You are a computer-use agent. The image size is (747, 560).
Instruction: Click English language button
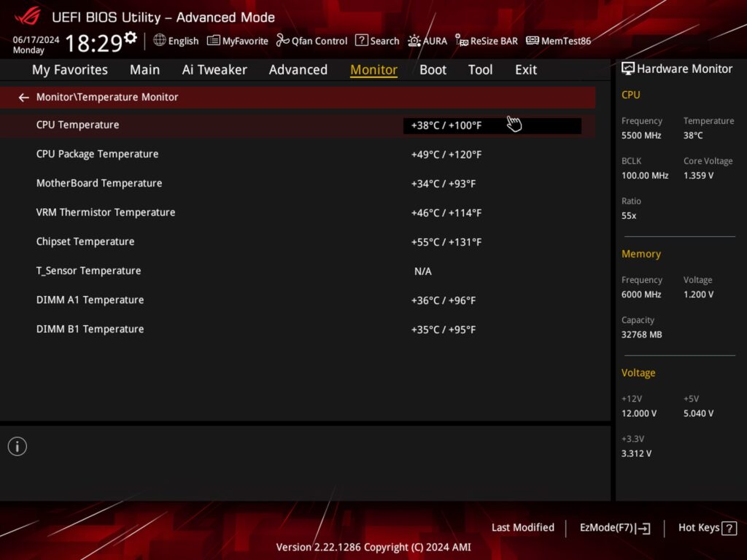[183, 41]
